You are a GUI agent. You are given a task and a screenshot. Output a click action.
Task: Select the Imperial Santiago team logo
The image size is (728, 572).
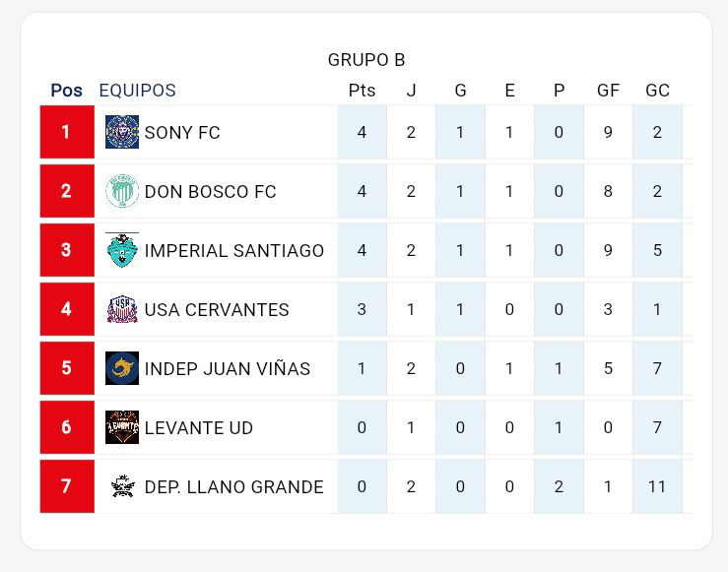(x=122, y=250)
